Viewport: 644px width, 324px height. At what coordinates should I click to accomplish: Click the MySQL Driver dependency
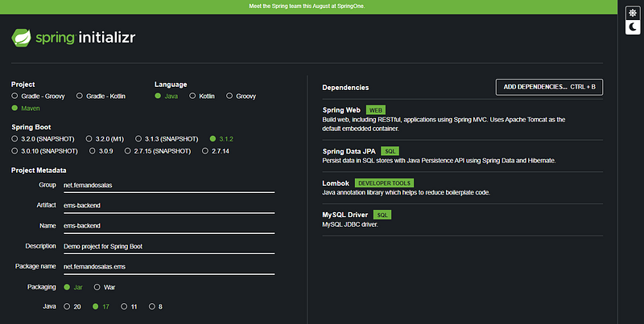[462, 219]
